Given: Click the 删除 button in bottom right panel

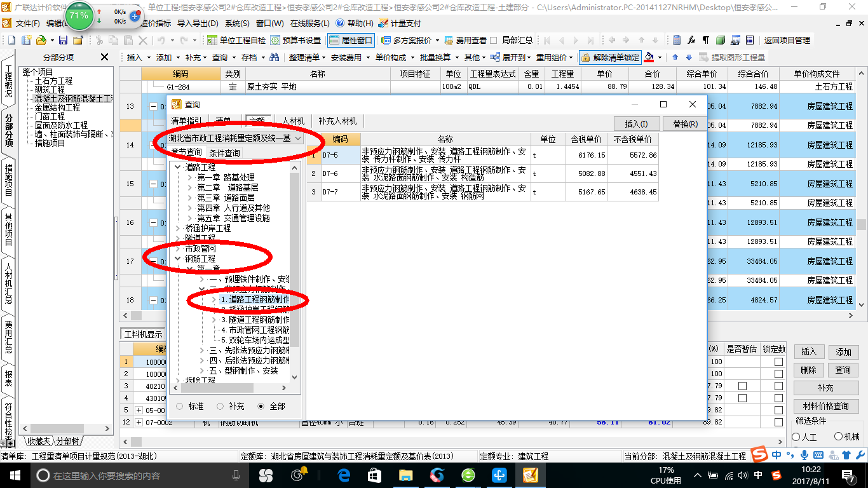Looking at the screenshot, I should coord(808,369).
